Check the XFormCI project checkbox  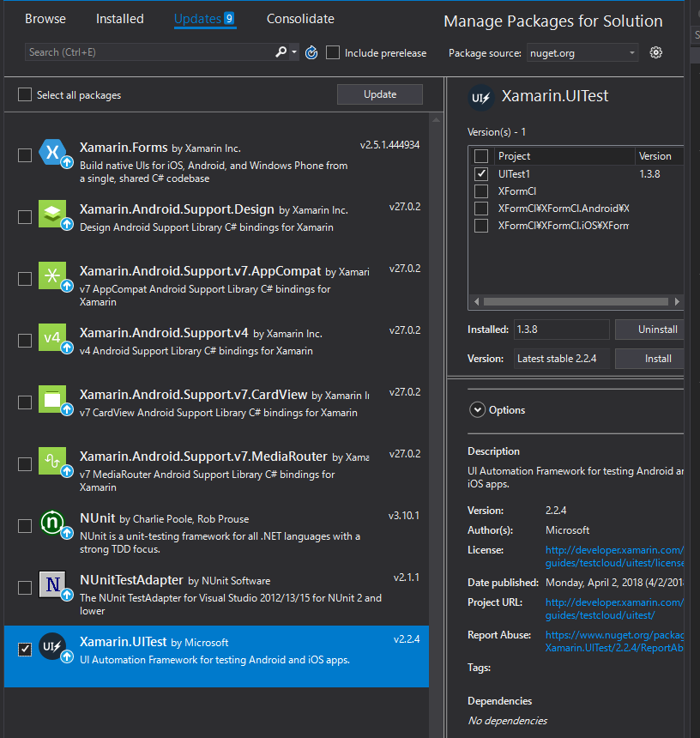click(480, 191)
